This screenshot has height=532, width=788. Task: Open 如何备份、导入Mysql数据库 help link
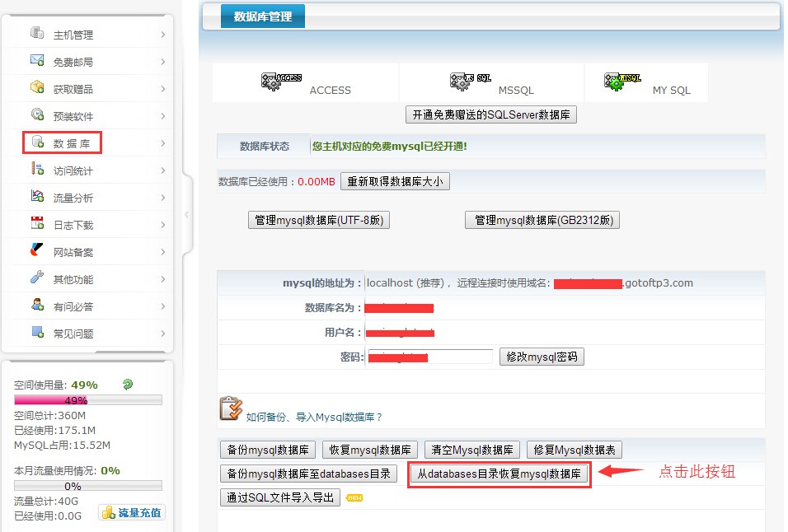coord(314,418)
